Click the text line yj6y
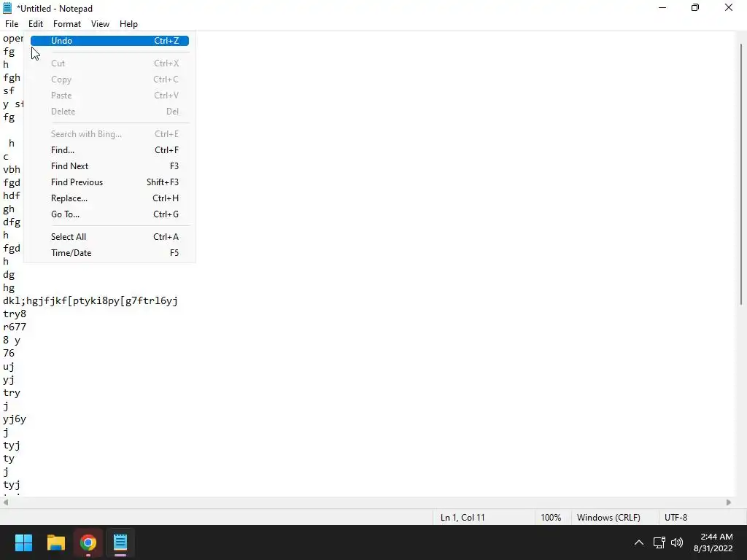The width and height of the screenshot is (747, 560). [15, 419]
